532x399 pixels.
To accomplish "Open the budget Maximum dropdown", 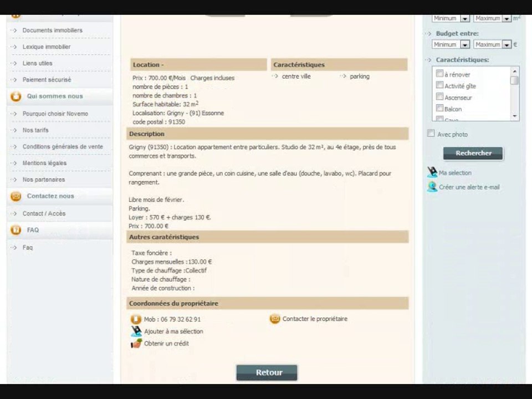I will point(492,44).
